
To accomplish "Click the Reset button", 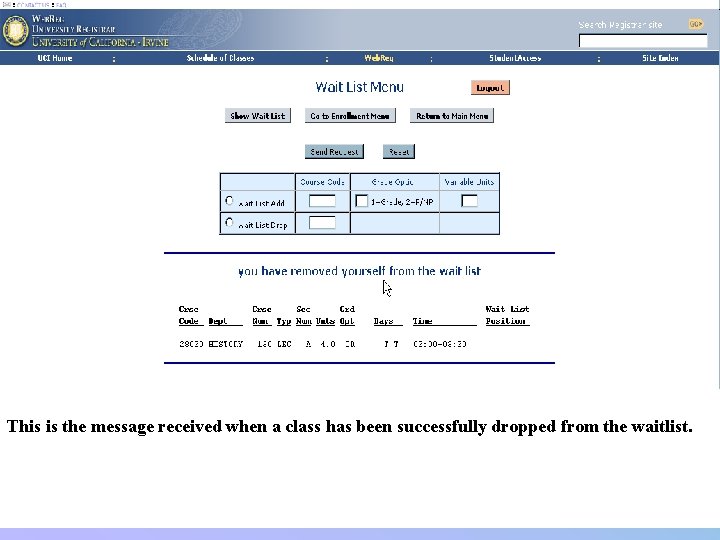I will pyautogui.click(x=399, y=152).
